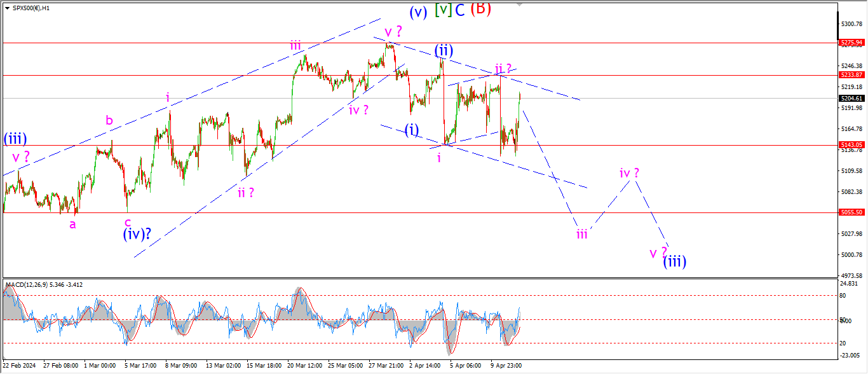Image resolution: width=868 pixels, height=374 pixels.
Task: Click the 5300.78 price scale value
Action: click(851, 24)
